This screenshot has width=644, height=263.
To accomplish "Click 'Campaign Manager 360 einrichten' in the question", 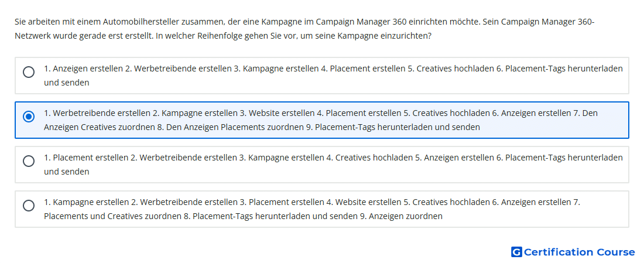I will click(x=366, y=21).
